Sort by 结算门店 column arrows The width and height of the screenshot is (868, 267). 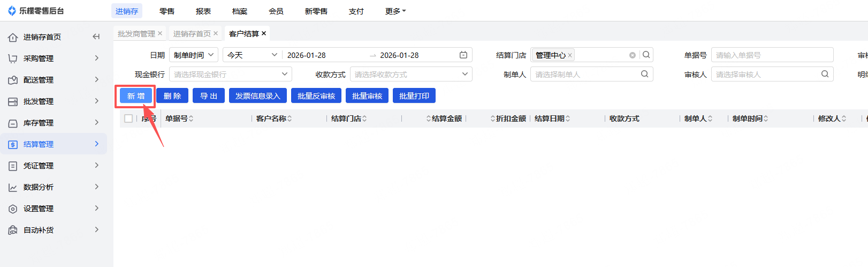click(364, 118)
